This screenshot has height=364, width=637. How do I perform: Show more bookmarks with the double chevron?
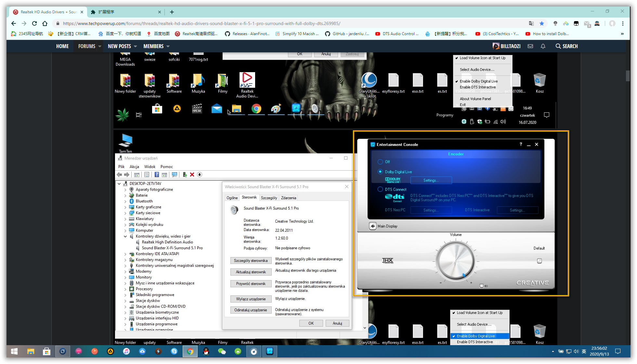click(622, 34)
